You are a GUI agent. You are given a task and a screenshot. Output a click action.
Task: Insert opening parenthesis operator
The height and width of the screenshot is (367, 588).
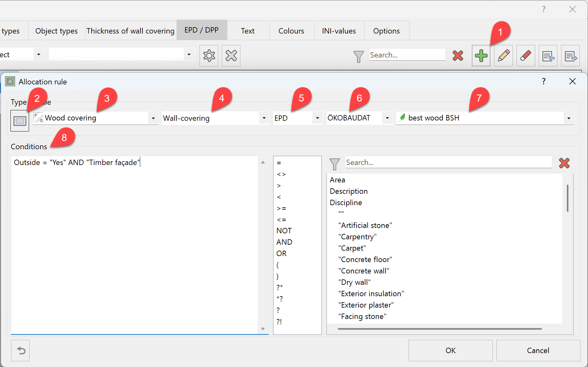[278, 265]
